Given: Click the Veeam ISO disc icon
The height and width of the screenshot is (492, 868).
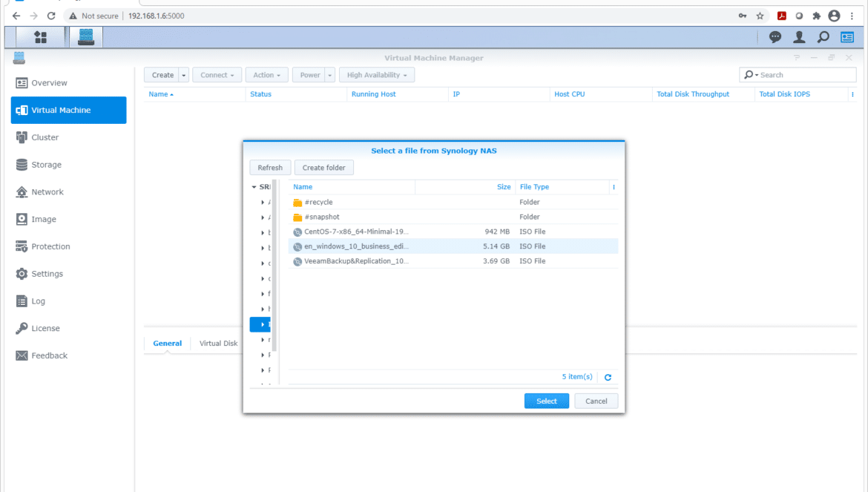Looking at the screenshot, I should [x=297, y=261].
